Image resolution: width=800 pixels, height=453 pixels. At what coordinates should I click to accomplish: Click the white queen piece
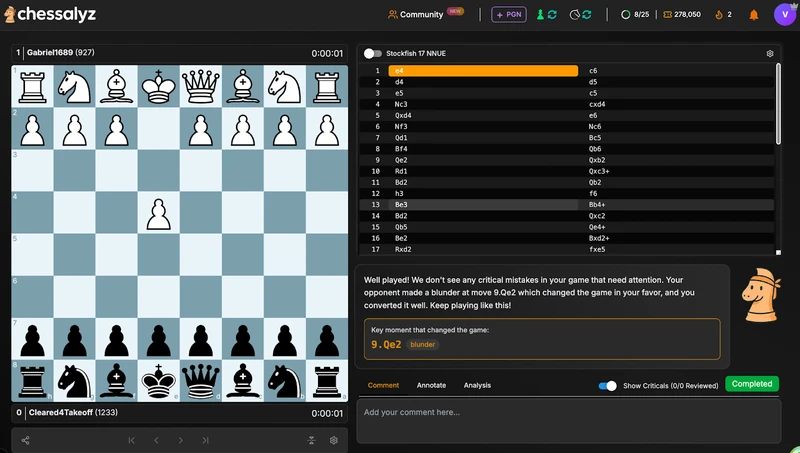(201, 87)
